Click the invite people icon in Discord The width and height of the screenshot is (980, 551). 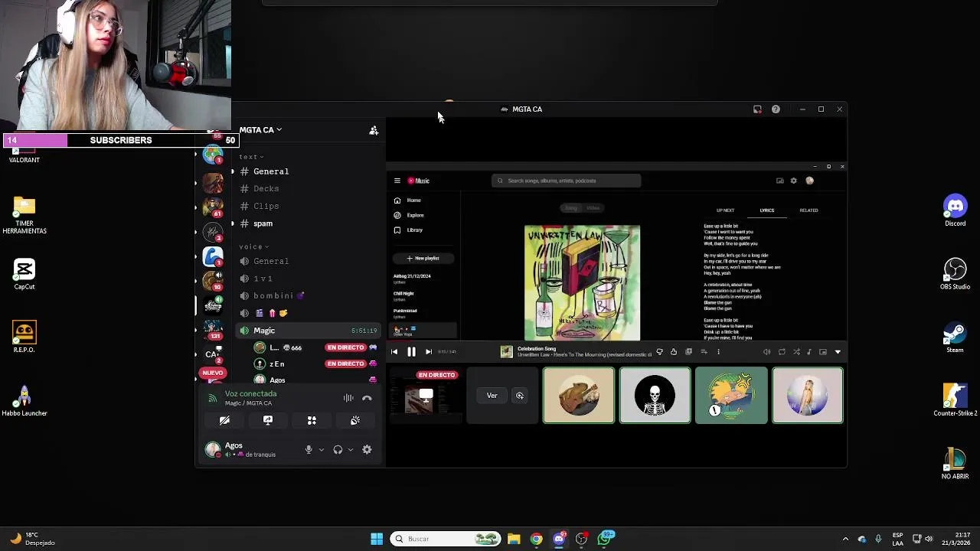(374, 130)
